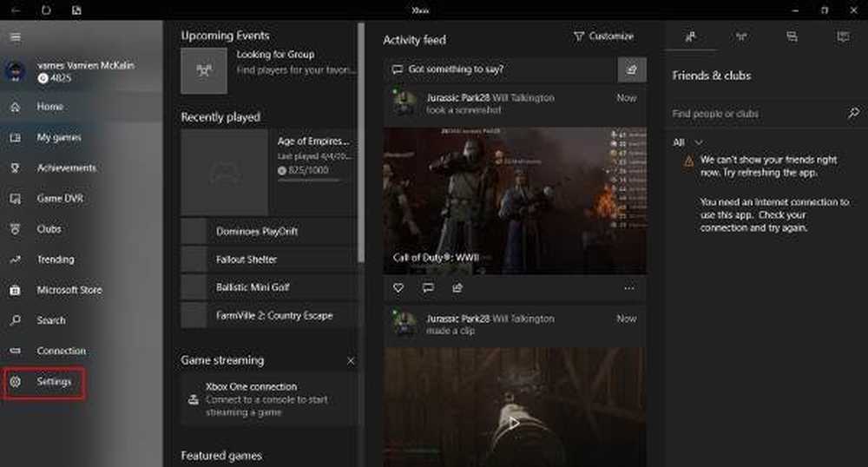Switch to Friends tab icon
The image size is (868, 467).
click(690, 36)
